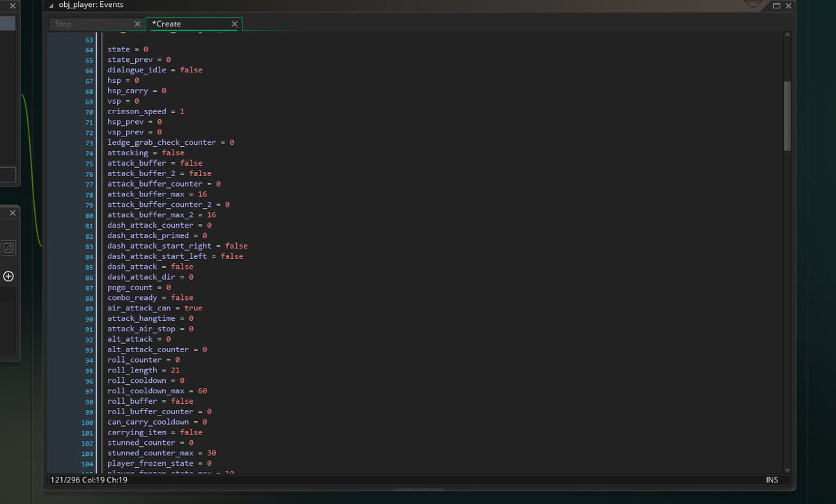Image resolution: width=836 pixels, height=504 pixels.
Task: Click the stunned_counter_max = 30 line
Action: point(162,453)
